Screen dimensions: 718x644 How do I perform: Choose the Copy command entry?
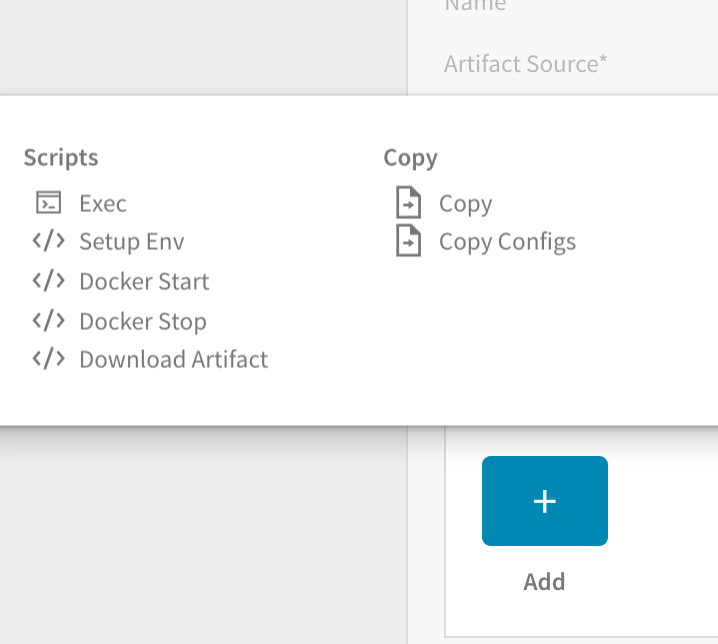466,204
